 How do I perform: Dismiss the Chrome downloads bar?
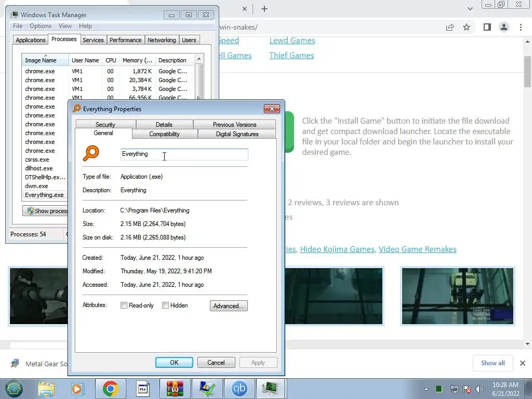(523, 363)
